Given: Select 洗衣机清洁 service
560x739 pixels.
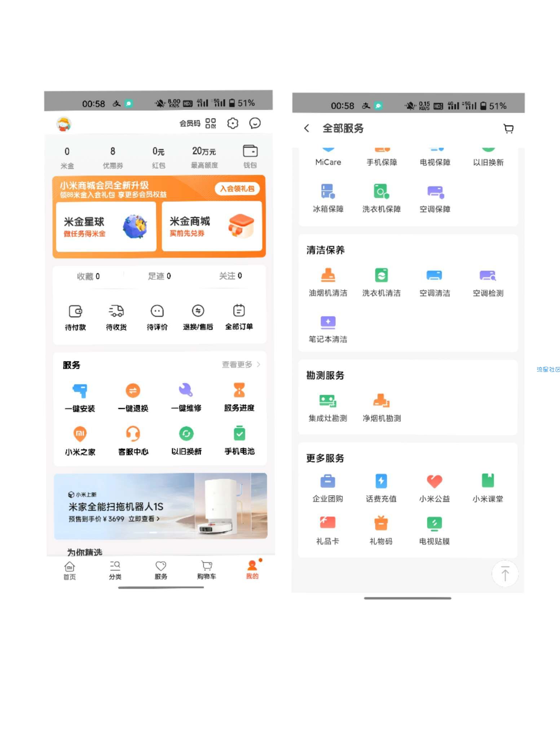Looking at the screenshot, I should coord(382,282).
